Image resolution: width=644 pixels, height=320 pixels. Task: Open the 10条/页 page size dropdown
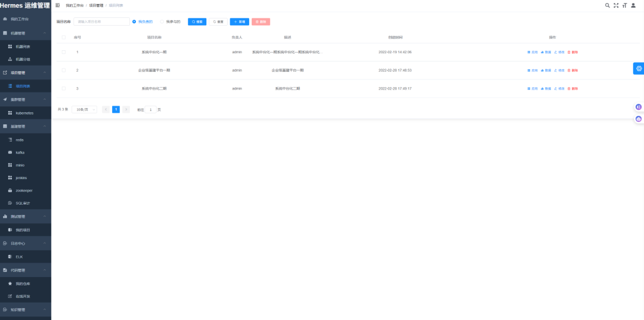84,109
